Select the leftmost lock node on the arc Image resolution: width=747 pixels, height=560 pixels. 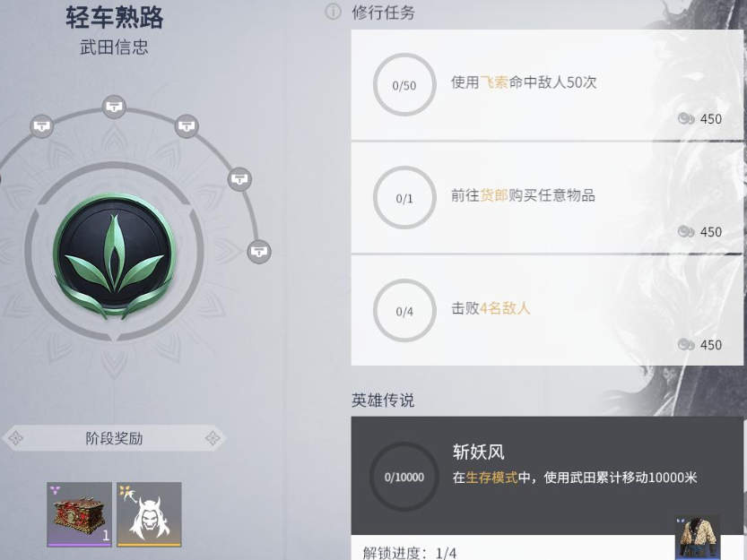click(x=42, y=126)
